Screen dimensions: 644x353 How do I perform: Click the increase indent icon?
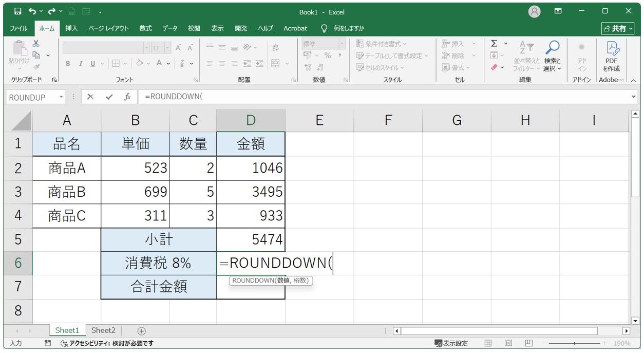click(x=259, y=64)
